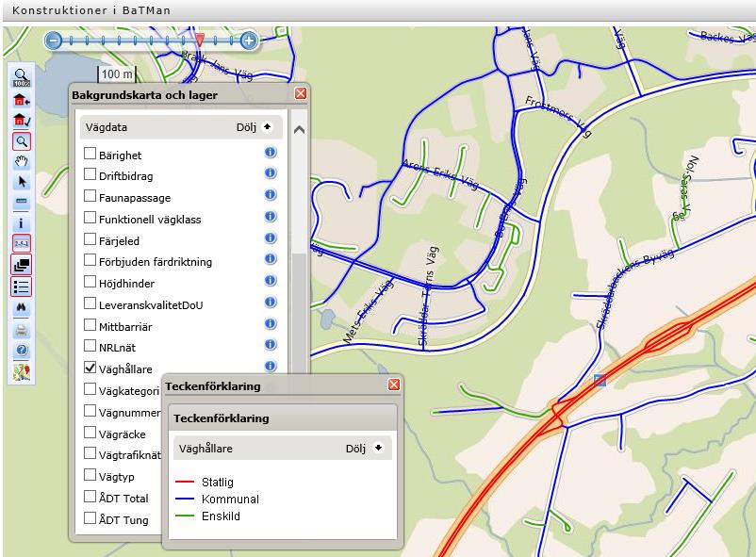Screen dimensions: 756x557
Task: Zoom out with the minus slider button
Action: 54,41
